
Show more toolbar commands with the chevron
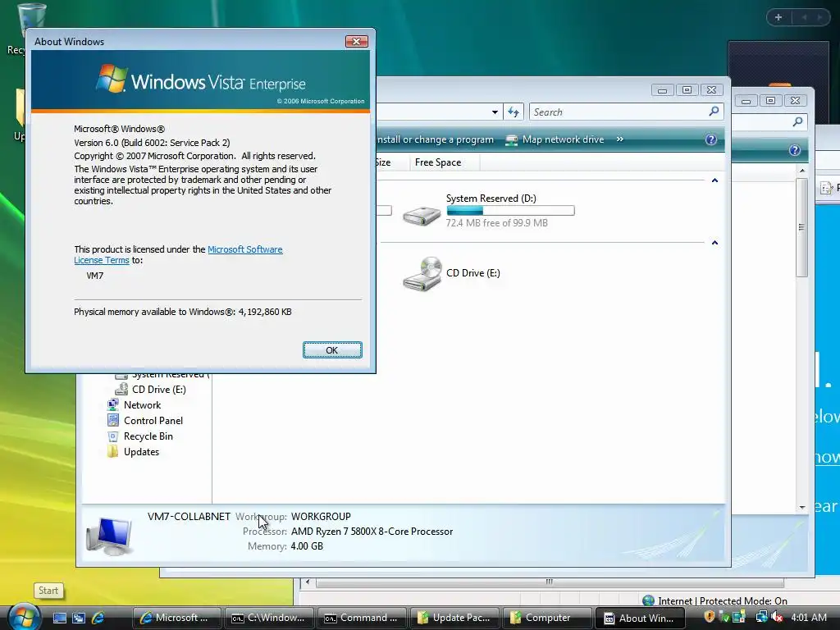620,139
